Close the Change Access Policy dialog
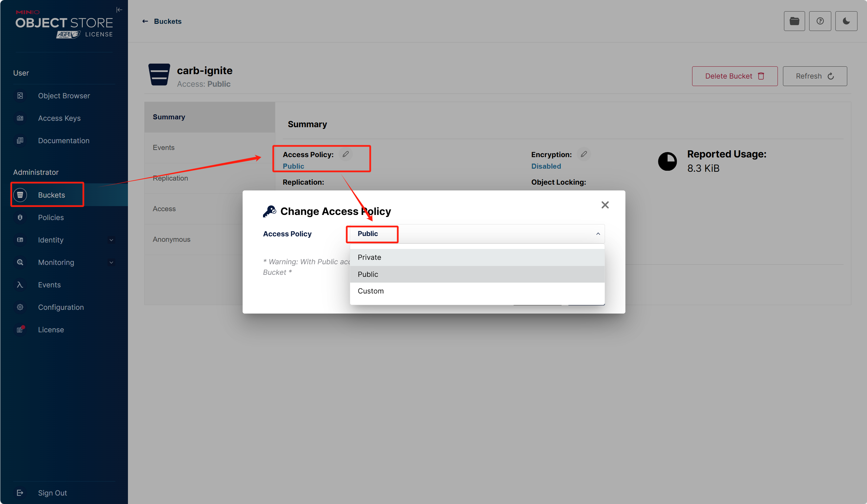This screenshot has width=867, height=504. (x=605, y=205)
